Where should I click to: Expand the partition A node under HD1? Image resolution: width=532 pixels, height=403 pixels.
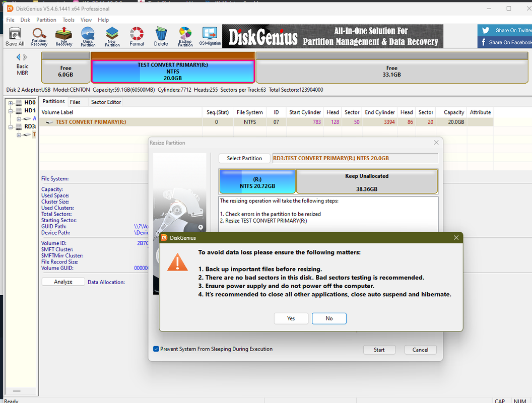tap(19, 119)
